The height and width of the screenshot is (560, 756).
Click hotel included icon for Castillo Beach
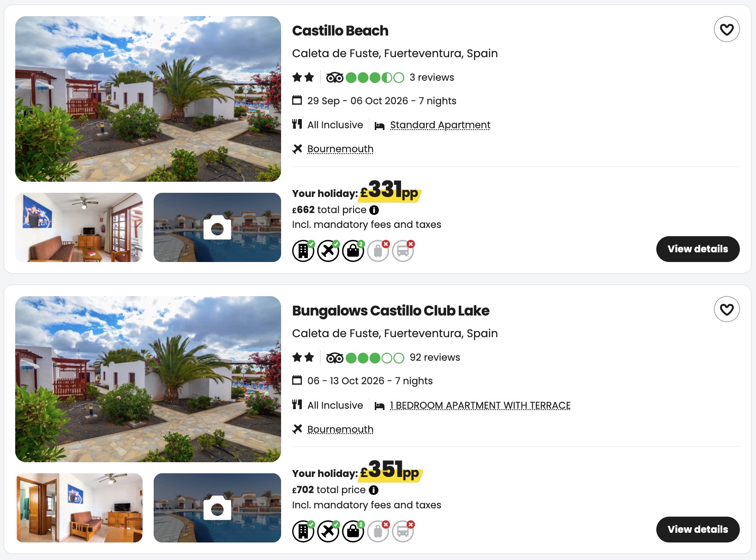pos(303,250)
